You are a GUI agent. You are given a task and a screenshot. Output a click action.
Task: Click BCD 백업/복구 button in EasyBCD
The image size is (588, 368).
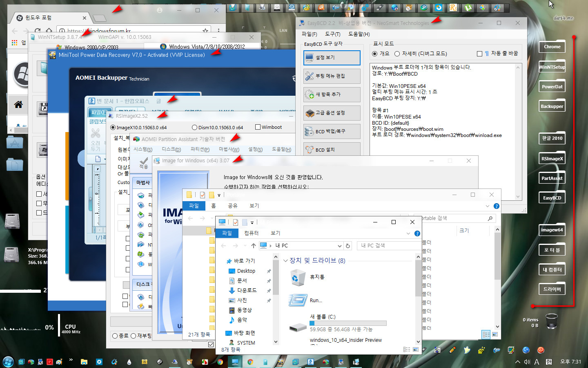[x=332, y=131]
